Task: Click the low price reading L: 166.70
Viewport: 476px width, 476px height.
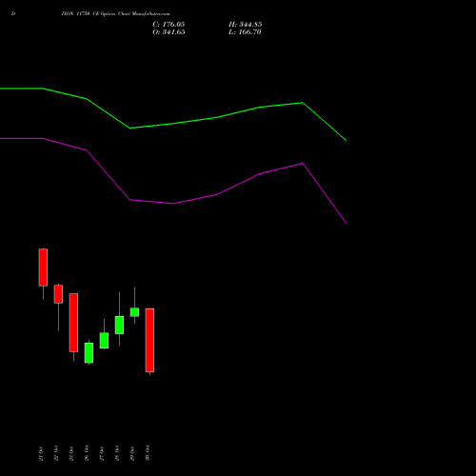Action: click(245, 32)
